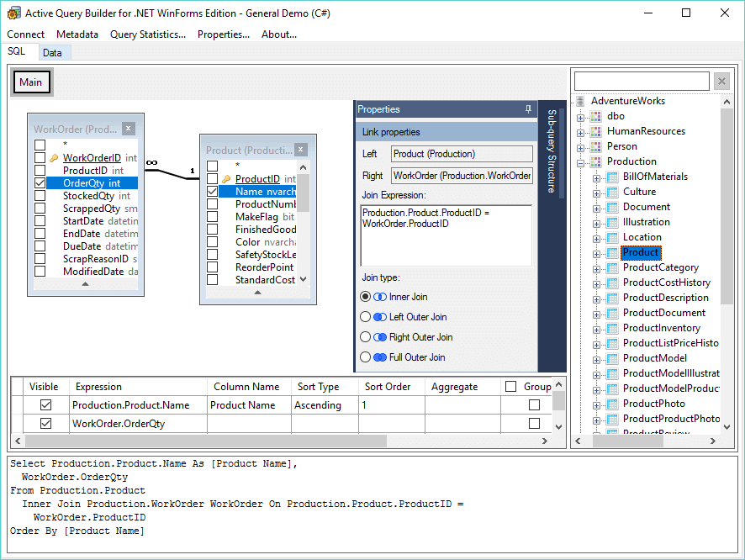This screenshot has height=560, width=745.
Task: Click the WorkOrderID primary key icon
Action: [54, 158]
